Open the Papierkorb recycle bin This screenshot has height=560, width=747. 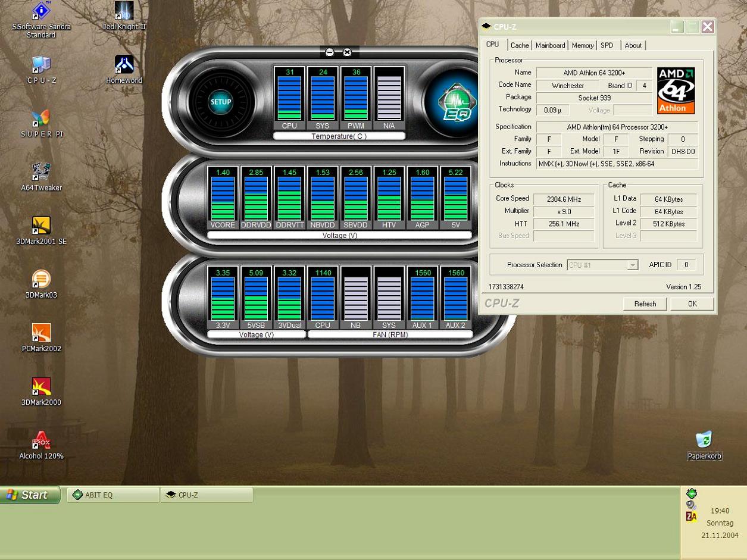[x=704, y=440]
